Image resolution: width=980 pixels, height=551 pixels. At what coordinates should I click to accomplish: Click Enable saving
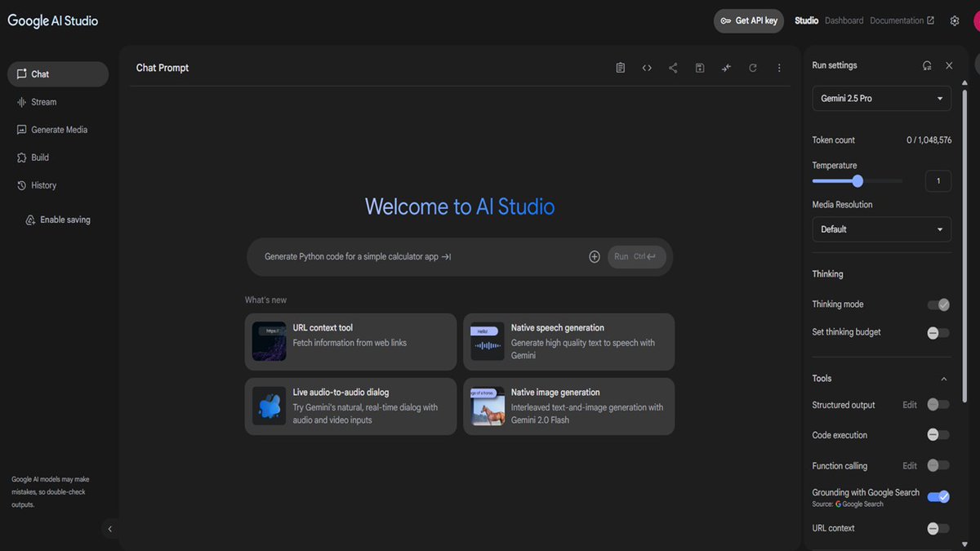pyautogui.click(x=58, y=220)
